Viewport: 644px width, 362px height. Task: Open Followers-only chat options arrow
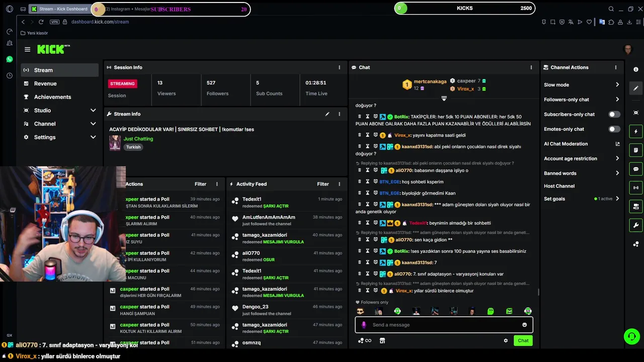pos(617,100)
